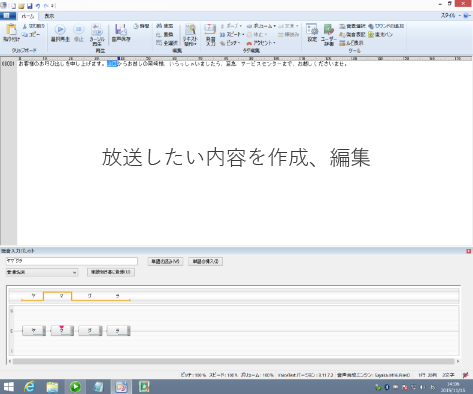473x394 pixels.
Task: Click the 音声保存 save audio icon
Action: 121,33
